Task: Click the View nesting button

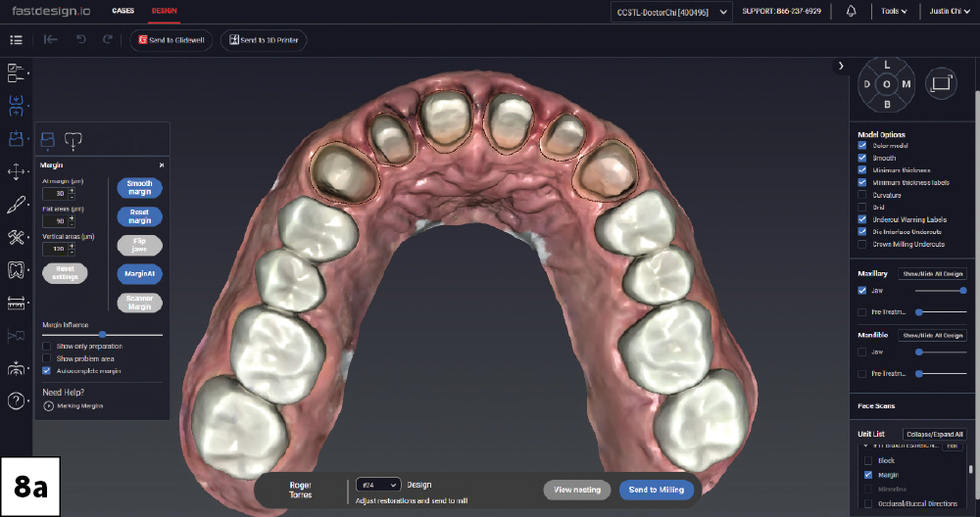Action: tap(577, 490)
